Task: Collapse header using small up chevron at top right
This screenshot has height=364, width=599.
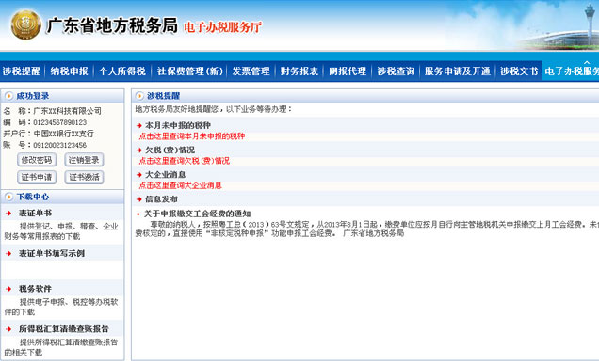Action: pyautogui.click(x=587, y=63)
